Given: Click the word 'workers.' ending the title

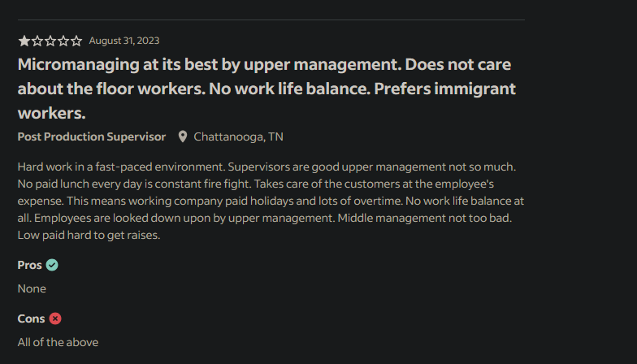Looking at the screenshot, I should point(52,114).
